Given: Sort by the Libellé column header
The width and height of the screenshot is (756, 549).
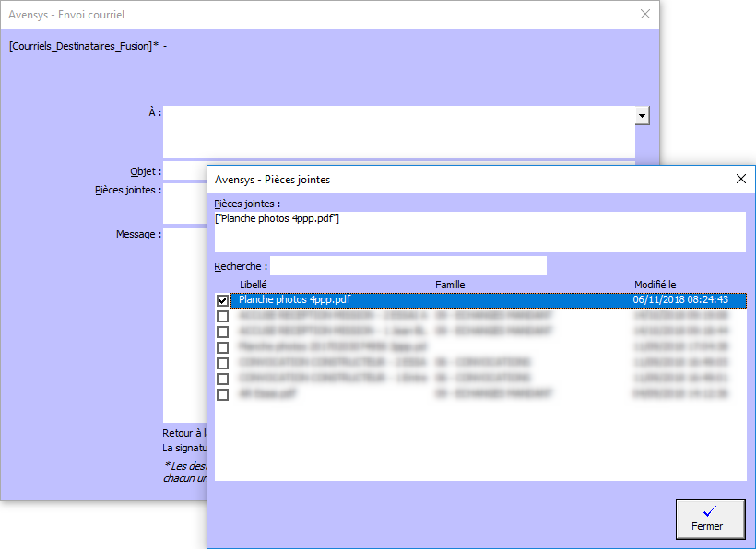Looking at the screenshot, I should (254, 286).
